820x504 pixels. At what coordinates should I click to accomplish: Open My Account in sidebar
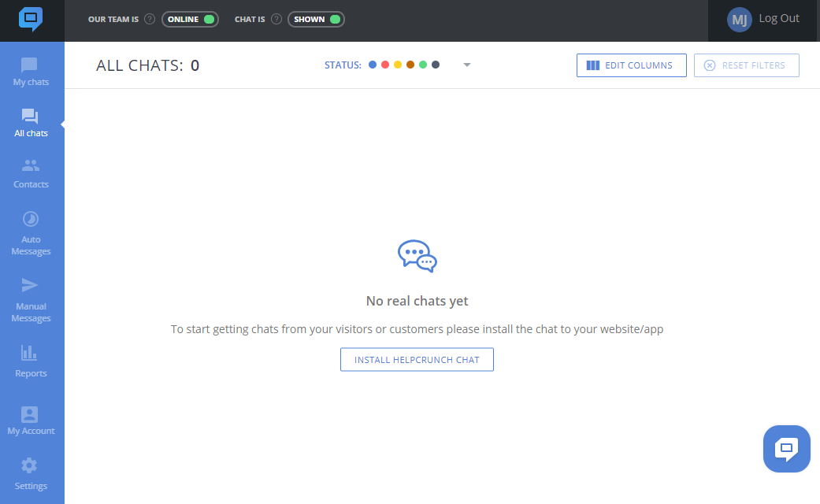click(31, 421)
